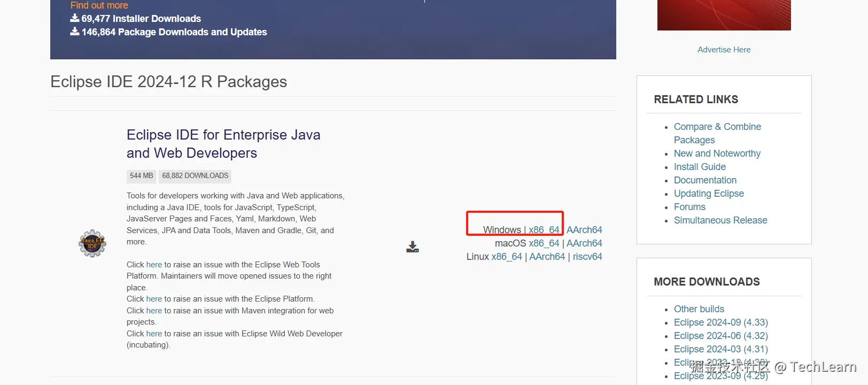Viewport: 868px width, 385px height.
Task: Click the Advertise Here link
Action: pos(724,50)
